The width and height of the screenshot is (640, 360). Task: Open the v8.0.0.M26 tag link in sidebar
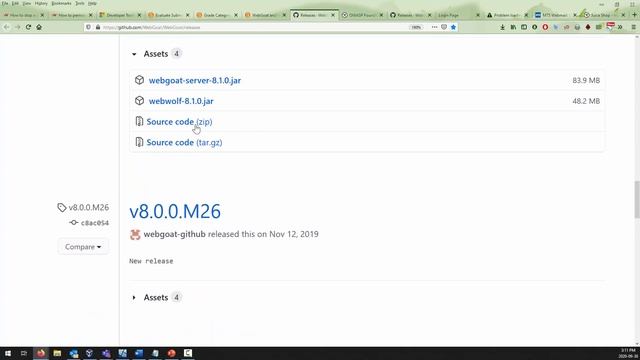pyautogui.click(x=89, y=207)
